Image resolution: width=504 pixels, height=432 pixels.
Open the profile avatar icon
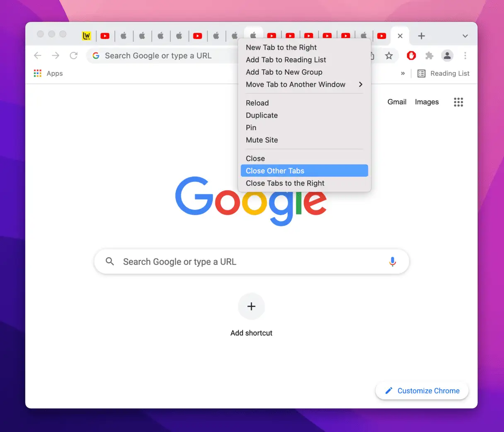[x=447, y=56]
